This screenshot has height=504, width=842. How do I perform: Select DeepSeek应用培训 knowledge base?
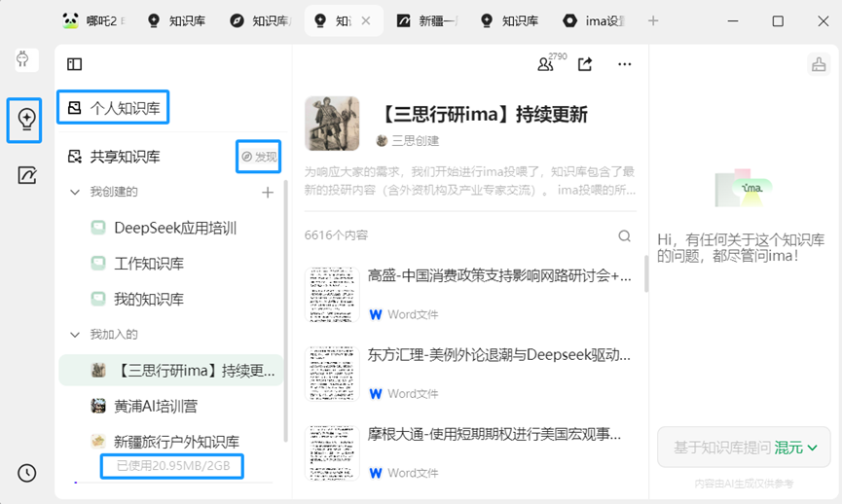[x=170, y=228]
